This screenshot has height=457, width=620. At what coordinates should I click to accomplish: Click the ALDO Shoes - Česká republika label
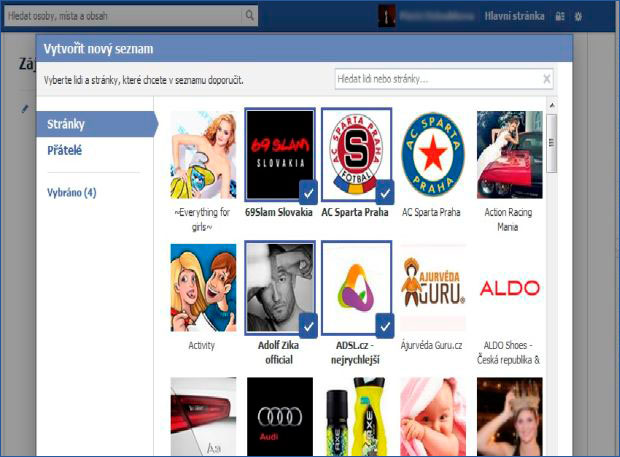(508, 352)
